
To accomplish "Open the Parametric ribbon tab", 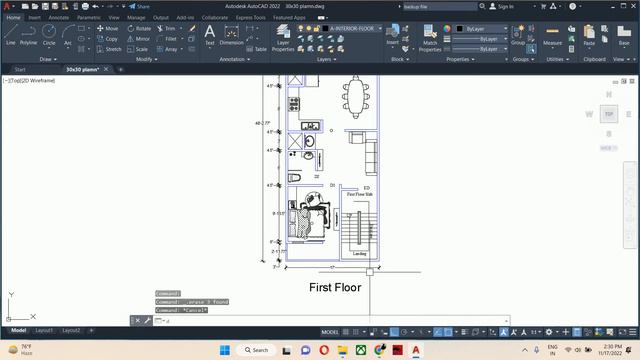I will (89, 18).
